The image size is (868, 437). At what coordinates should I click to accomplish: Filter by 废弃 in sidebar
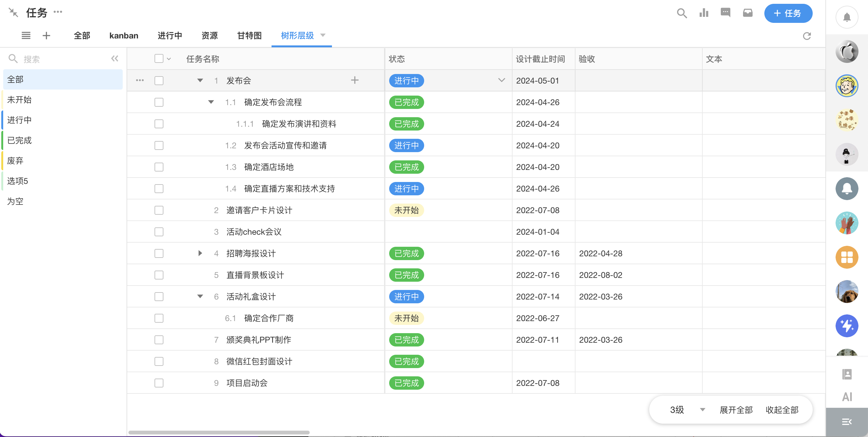click(63, 161)
